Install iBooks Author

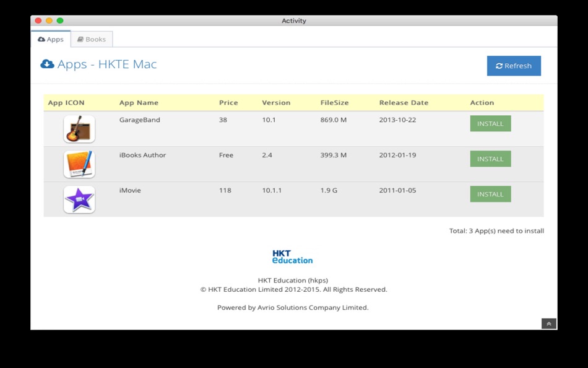[x=490, y=159]
